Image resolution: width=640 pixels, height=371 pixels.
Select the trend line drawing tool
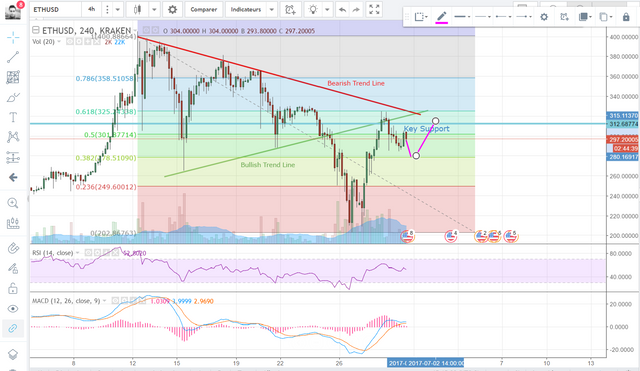pyautogui.click(x=13, y=57)
